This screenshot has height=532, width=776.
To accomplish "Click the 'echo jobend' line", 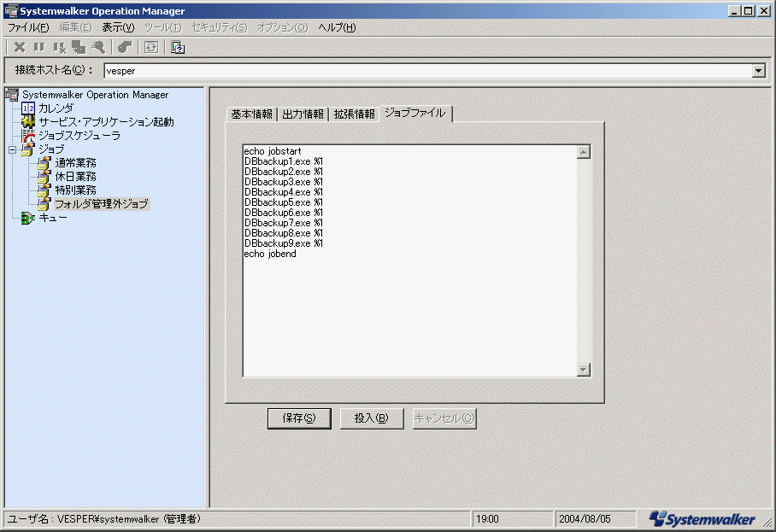I will point(270,254).
